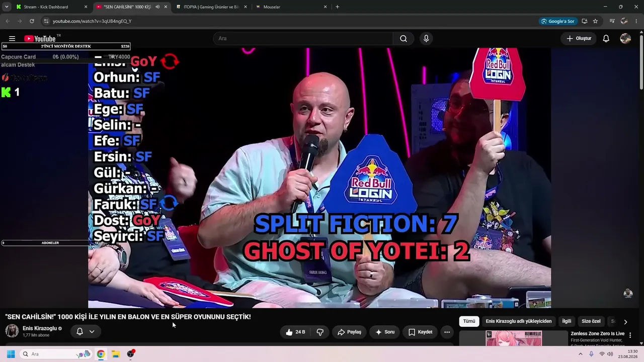Open more actions menu under the video
This screenshot has height=362, width=644.
point(447,332)
